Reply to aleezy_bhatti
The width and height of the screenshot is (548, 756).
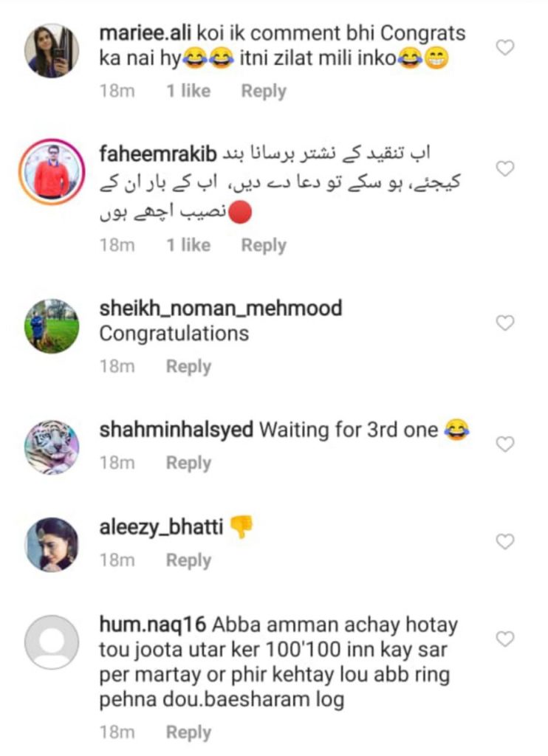pyautogui.click(x=188, y=560)
